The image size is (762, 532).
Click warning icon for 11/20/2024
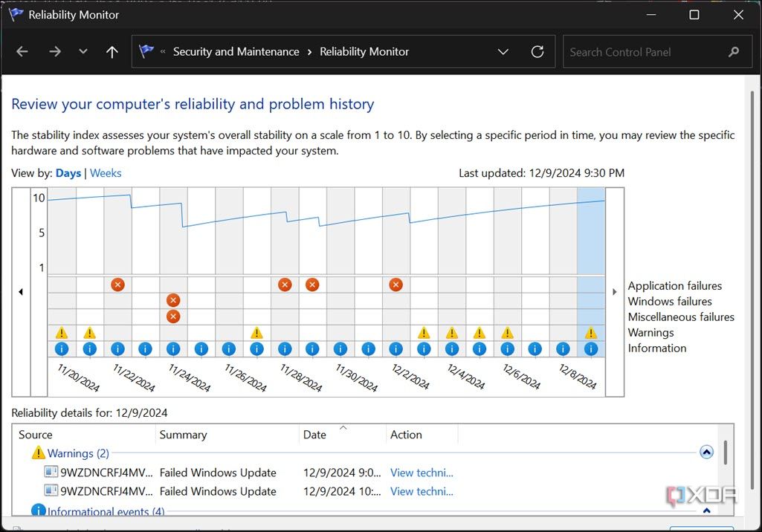[62, 333]
